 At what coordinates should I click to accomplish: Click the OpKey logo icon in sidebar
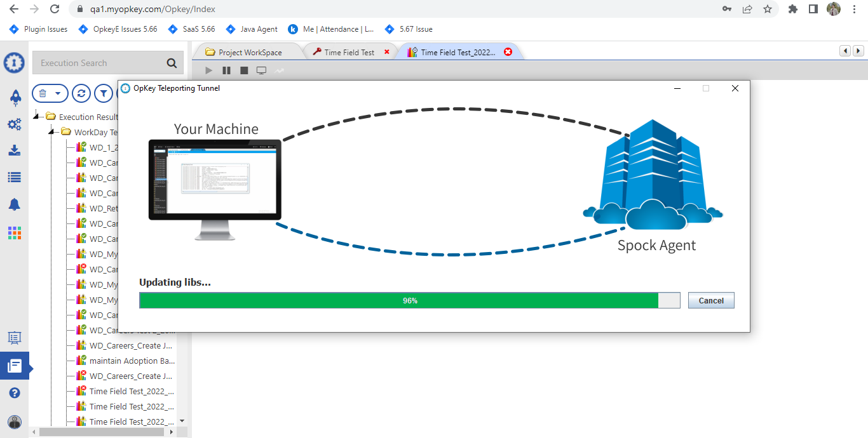pyautogui.click(x=14, y=63)
